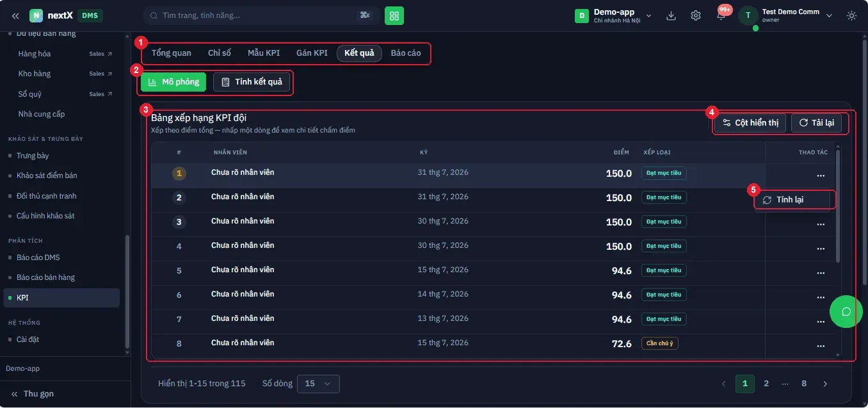
Task: Open the green apps grid button
Action: pos(394,15)
